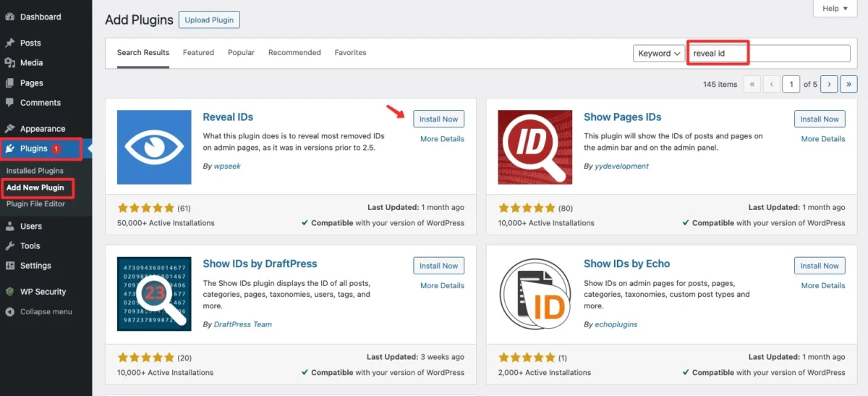Switch to the Popular tab
This screenshot has width=868, height=396.
[241, 53]
